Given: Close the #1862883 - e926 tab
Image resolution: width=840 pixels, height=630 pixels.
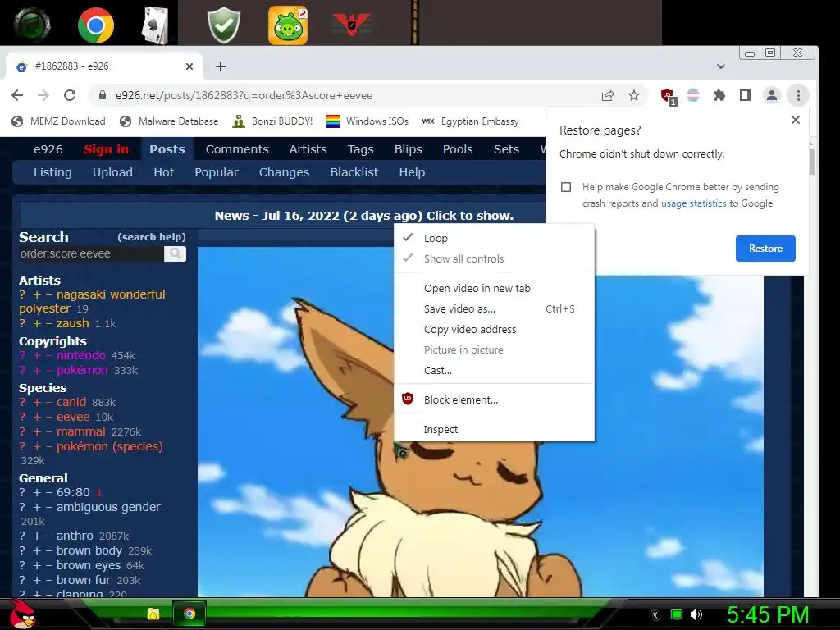Looking at the screenshot, I should pos(189,66).
